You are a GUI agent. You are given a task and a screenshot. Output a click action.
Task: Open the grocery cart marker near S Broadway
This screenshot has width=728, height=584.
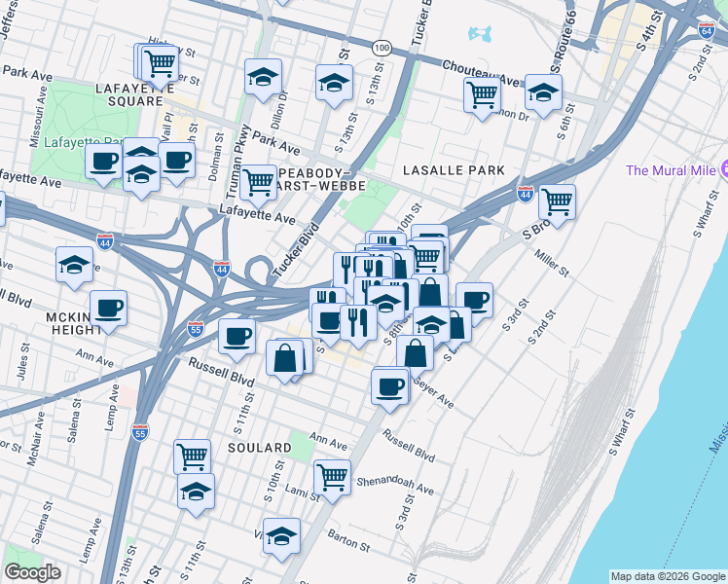coord(557,202)
